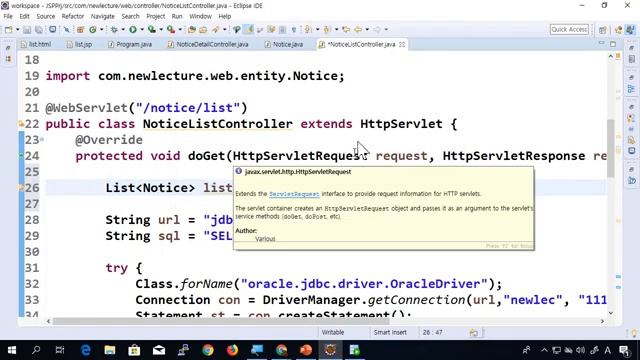Viewport: 640px width, 360px height.
Task: Collapse the doGet method fold marker line 23
Action: (x=42, y=140)
